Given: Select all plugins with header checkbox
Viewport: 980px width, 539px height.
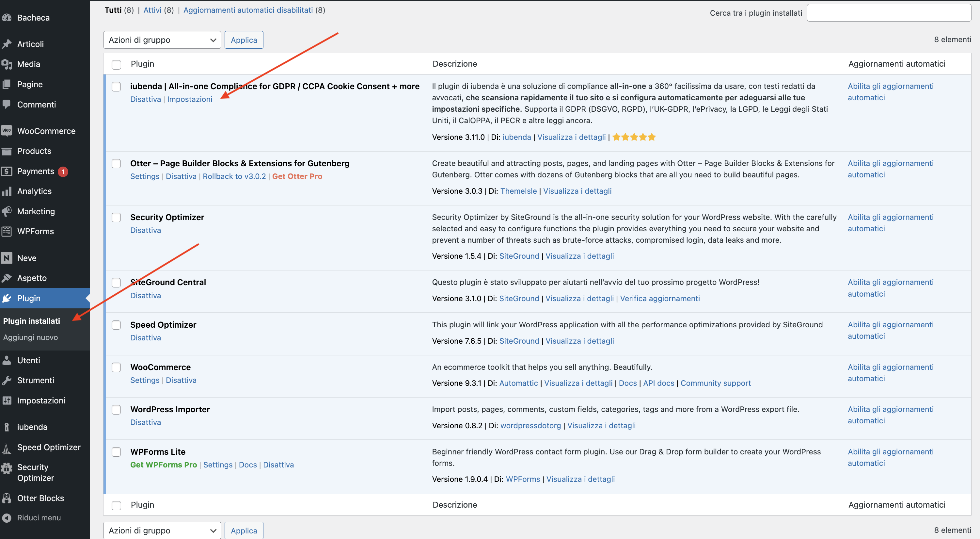Looking at the screenshot, I should click(116, 64).
